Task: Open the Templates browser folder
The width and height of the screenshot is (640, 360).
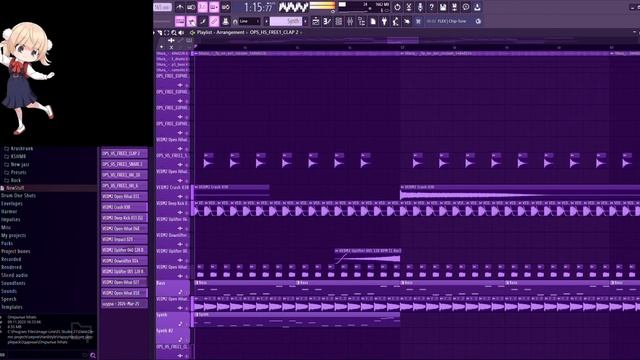Action: coord(12,307)
